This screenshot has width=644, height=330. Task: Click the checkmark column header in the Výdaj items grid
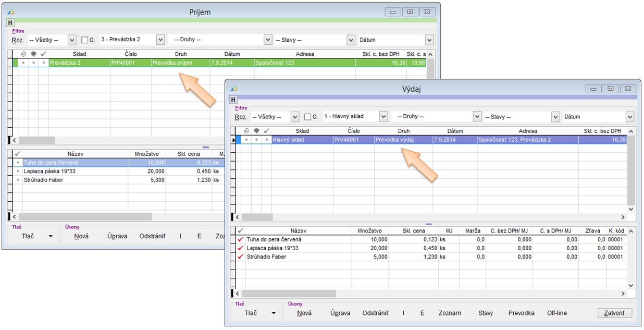point(240,230)
